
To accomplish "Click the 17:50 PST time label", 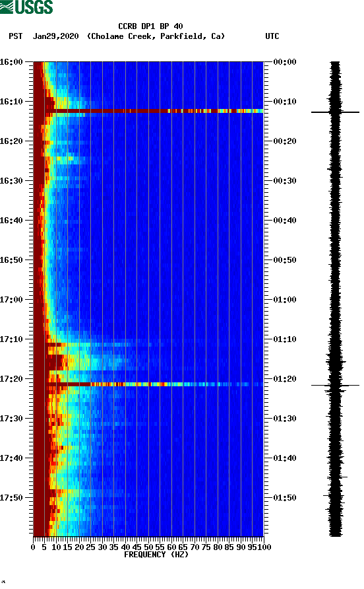I will 11,498.
